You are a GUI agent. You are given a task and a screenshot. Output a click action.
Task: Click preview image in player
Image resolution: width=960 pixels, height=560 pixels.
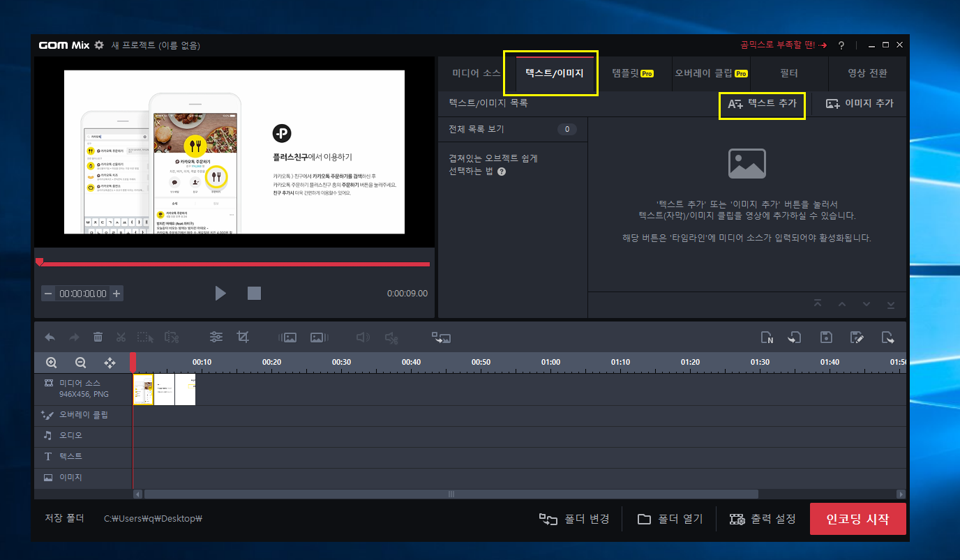point(234,152)
